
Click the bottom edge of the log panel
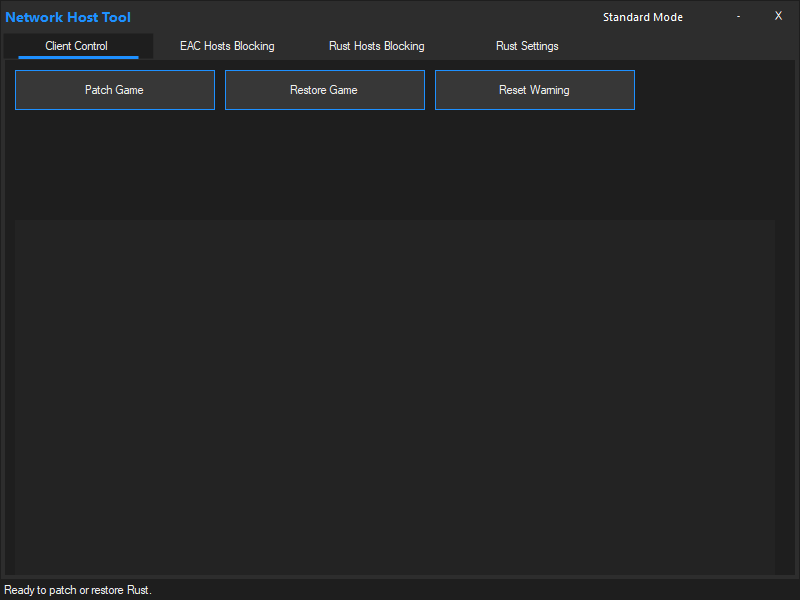(394, 572)
